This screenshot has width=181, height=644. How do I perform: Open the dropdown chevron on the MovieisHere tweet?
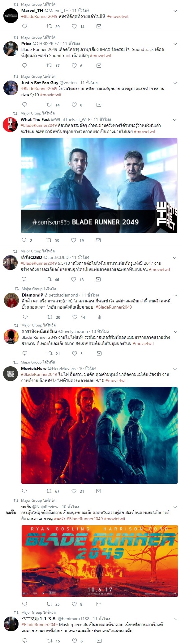[x=175, y=369]
